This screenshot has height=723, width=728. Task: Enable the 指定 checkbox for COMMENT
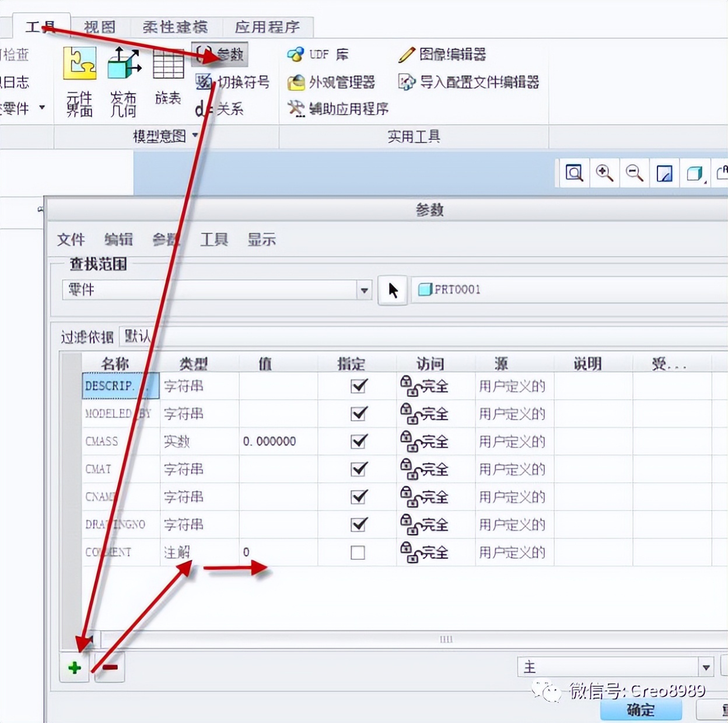pyautogui.click(x=357, y=553)
